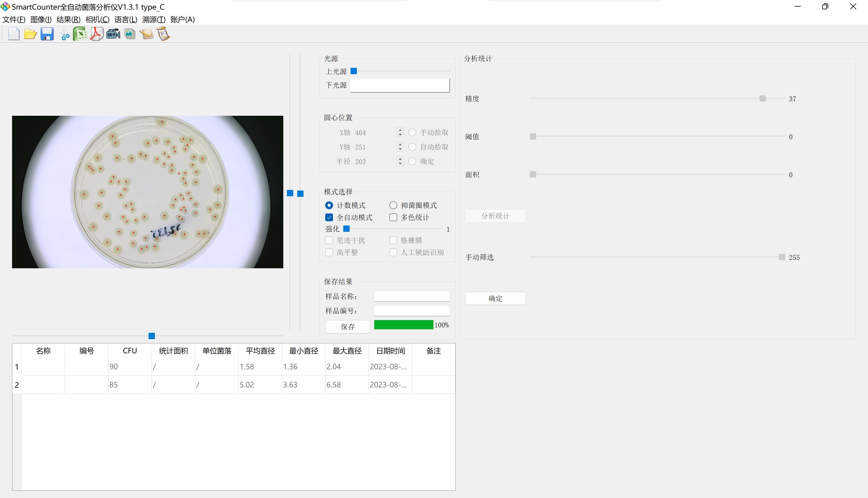Click the blue floppy disk save icon
The image size is (868, 498).
(x=47, y=34)
